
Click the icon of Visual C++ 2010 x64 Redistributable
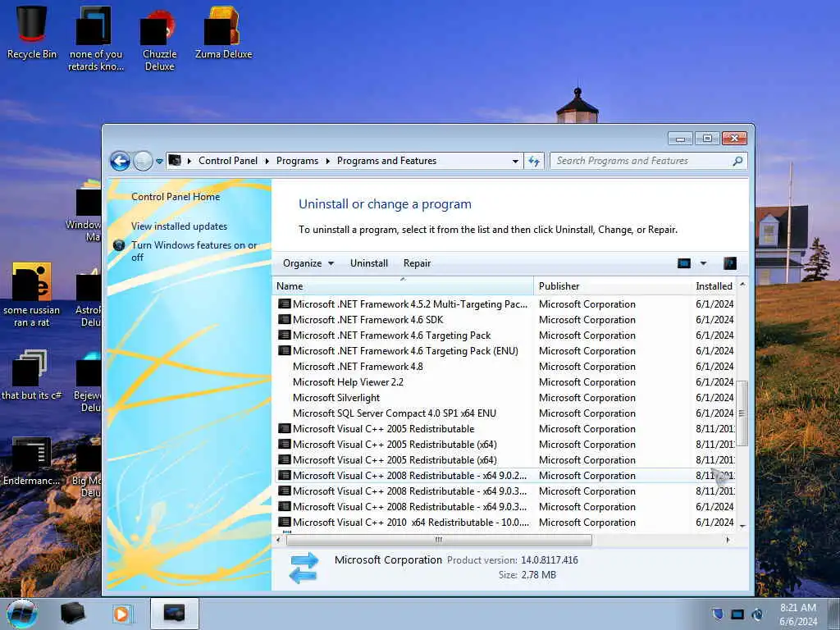pyautogui.click(x=285, y=522)
